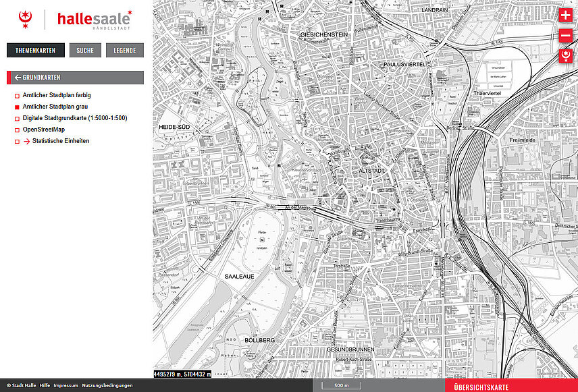Switch to the Suche tab
The height and width of the screenshot is (392, 578).
pos(85,51)
